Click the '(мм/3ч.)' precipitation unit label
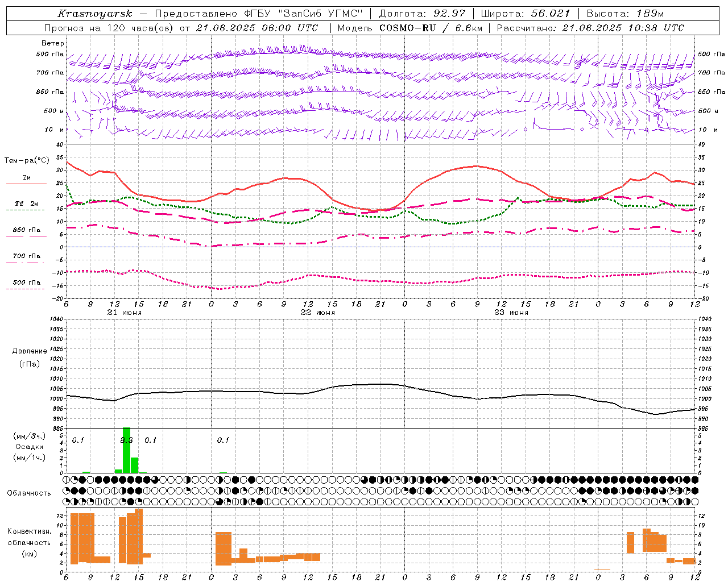The width and height of the screenshot is (728, 582). (30, 436)
